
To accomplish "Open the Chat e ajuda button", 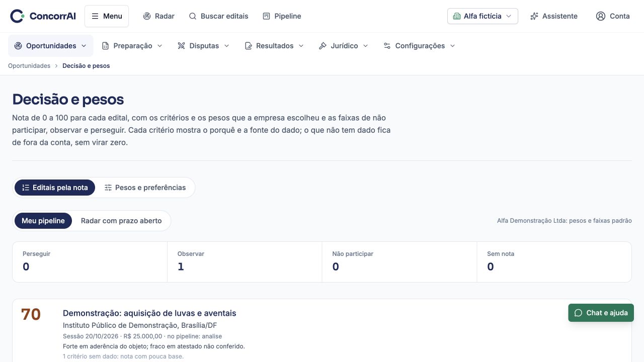I will (601, 313).
